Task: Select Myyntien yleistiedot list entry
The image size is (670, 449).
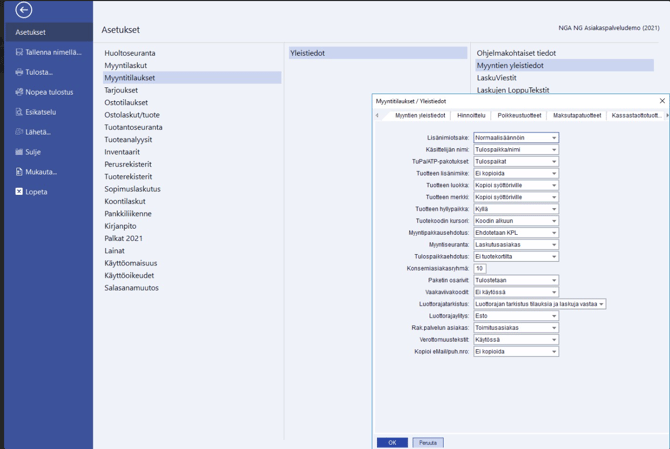Action: pyautogui.click(x=564, y=65)
